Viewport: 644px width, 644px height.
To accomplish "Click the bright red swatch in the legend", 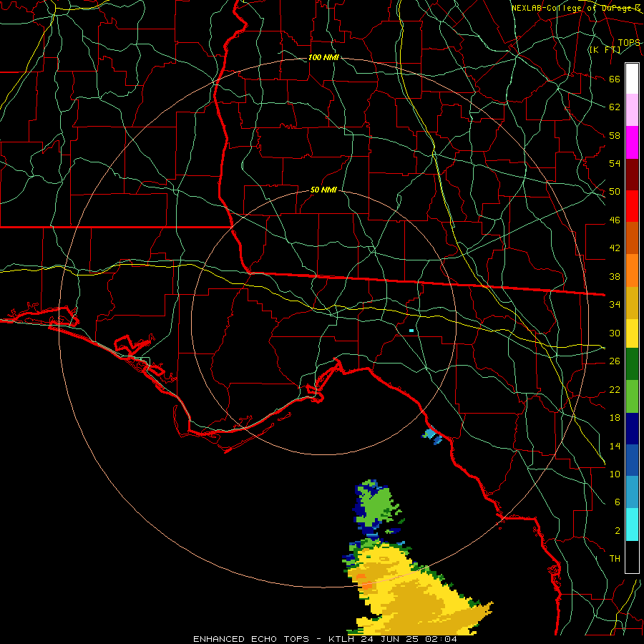I will pos(632,206).
